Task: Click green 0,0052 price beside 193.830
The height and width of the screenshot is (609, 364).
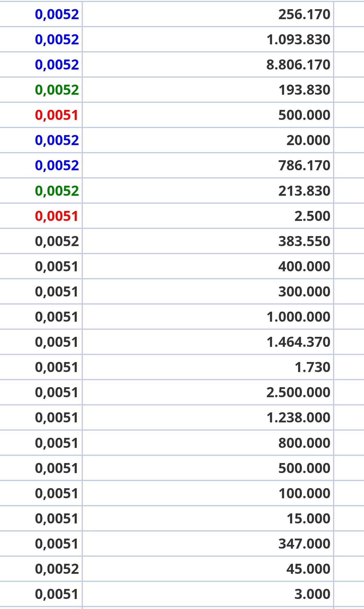Action: [x=57, y=90]
